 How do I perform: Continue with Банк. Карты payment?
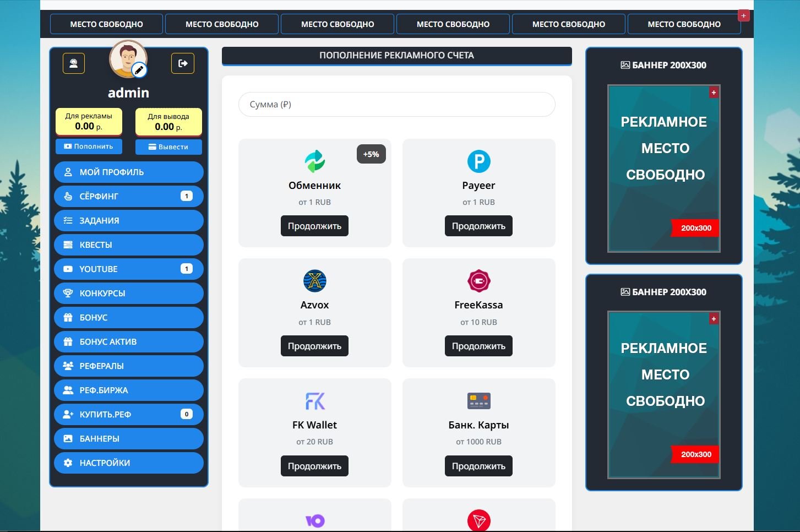(x=478, y=466)
